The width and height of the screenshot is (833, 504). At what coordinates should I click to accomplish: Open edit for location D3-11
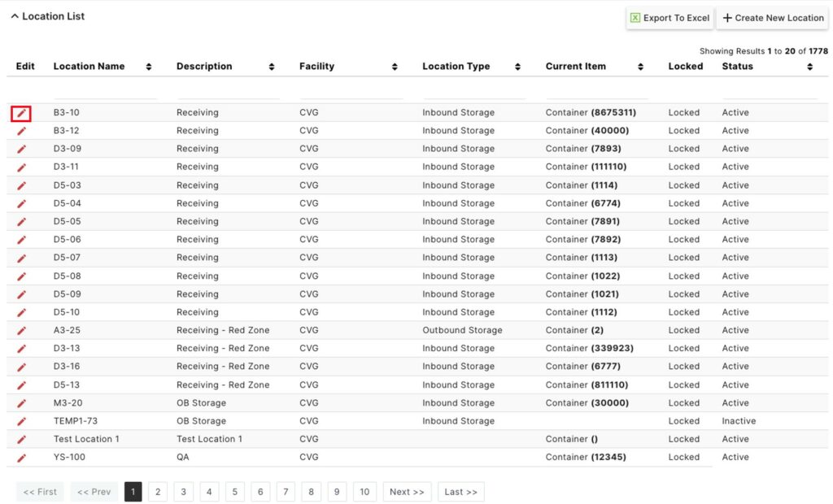coord(21,167)
